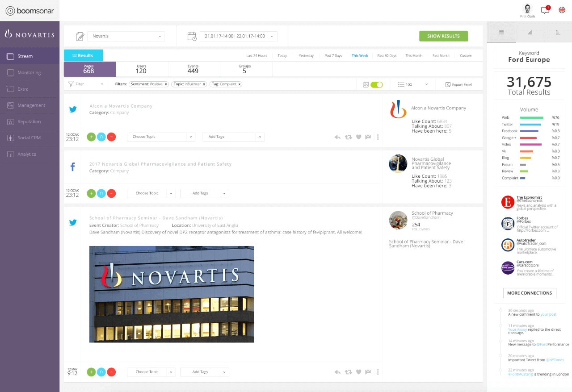Click reply arrow on School of Pharmacy post
The width and height of the screenshot is (572, 392).
[x=337, y=372]
